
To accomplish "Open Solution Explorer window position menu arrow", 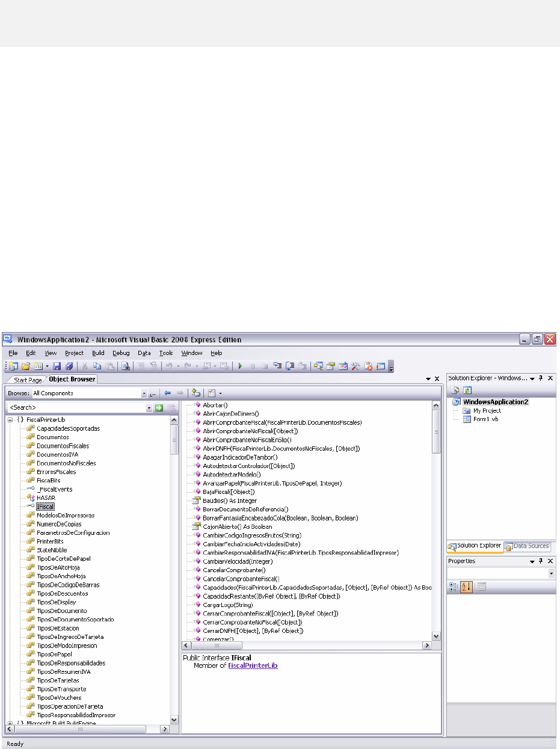I will pos(532,378).
